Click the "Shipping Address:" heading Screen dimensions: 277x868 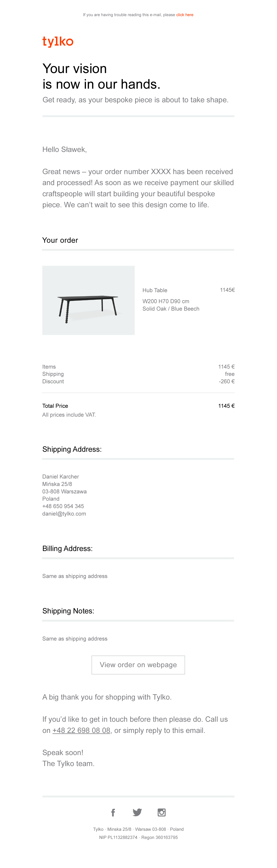pos(72,449)
